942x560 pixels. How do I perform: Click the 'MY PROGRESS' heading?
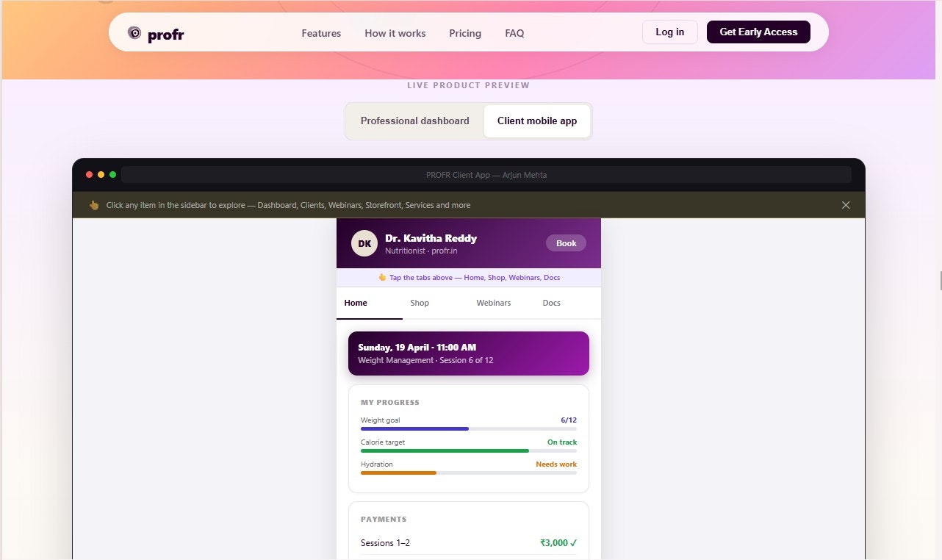click(x=390, y=403)
